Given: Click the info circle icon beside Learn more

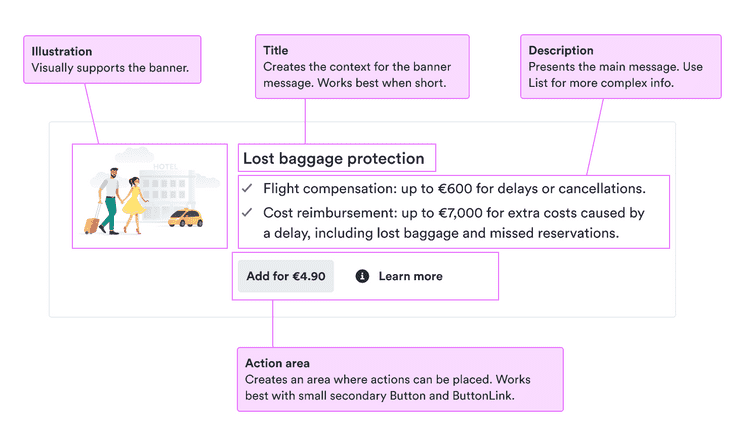Looking at the screenshot, I should [x=362, y=276].
